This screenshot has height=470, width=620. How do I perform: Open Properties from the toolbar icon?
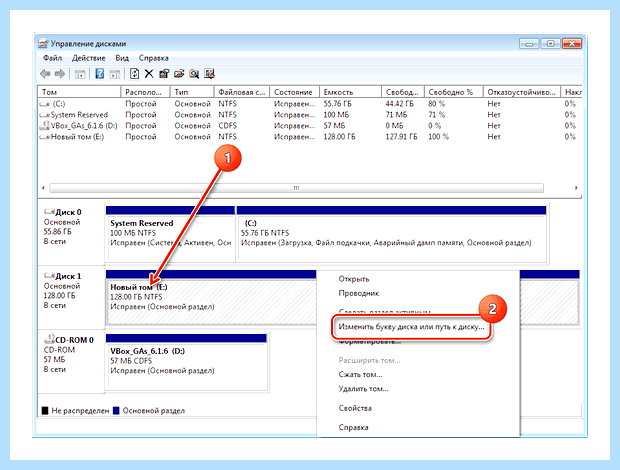[x=164, y=74]
